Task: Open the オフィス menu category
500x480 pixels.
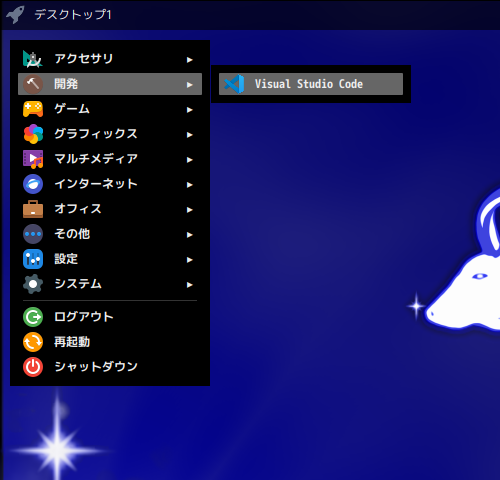Action: [x=110, y=209]
